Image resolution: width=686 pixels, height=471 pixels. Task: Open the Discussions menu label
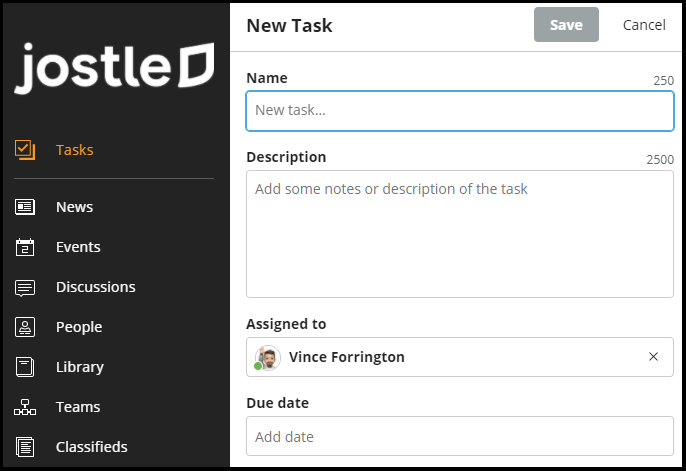click(x=95, y=287)
